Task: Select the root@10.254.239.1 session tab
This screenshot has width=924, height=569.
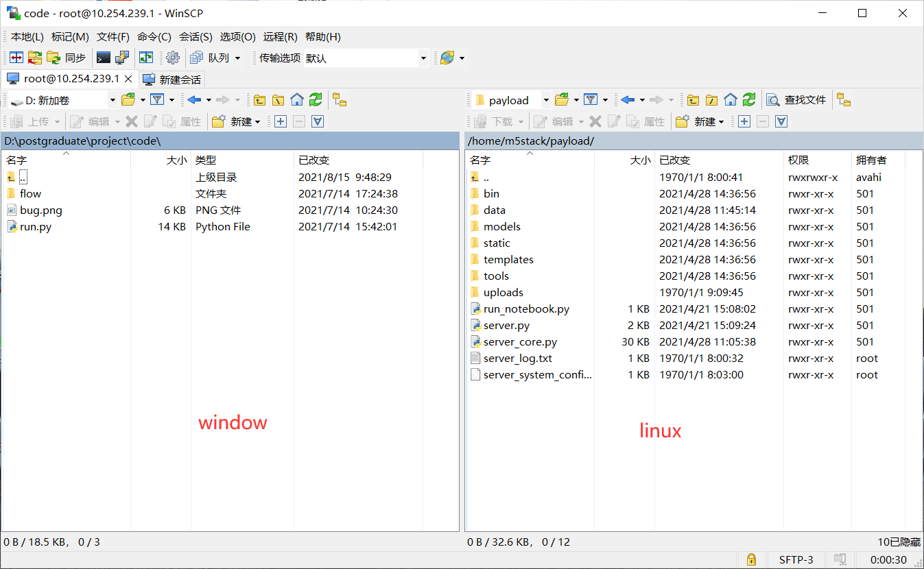Action: [71, 79]
